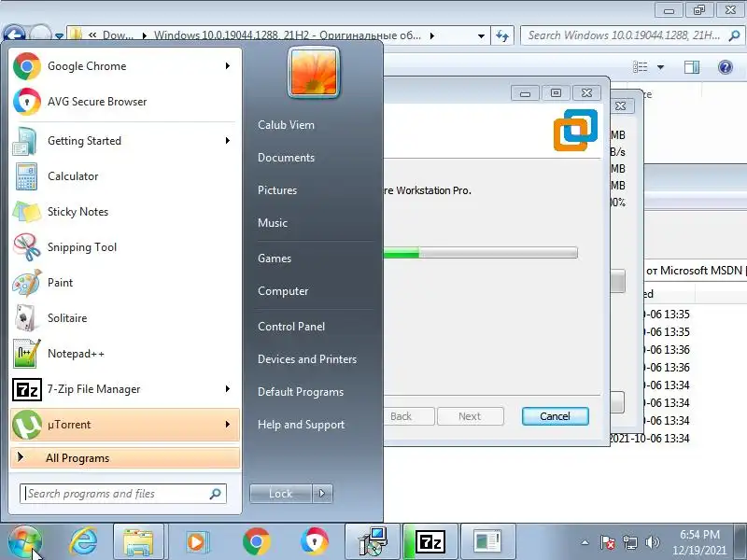Viewport: 747px width, 560px height.
Task: Expand µTorrent jump list arrow
Action: tap(228, 425)
